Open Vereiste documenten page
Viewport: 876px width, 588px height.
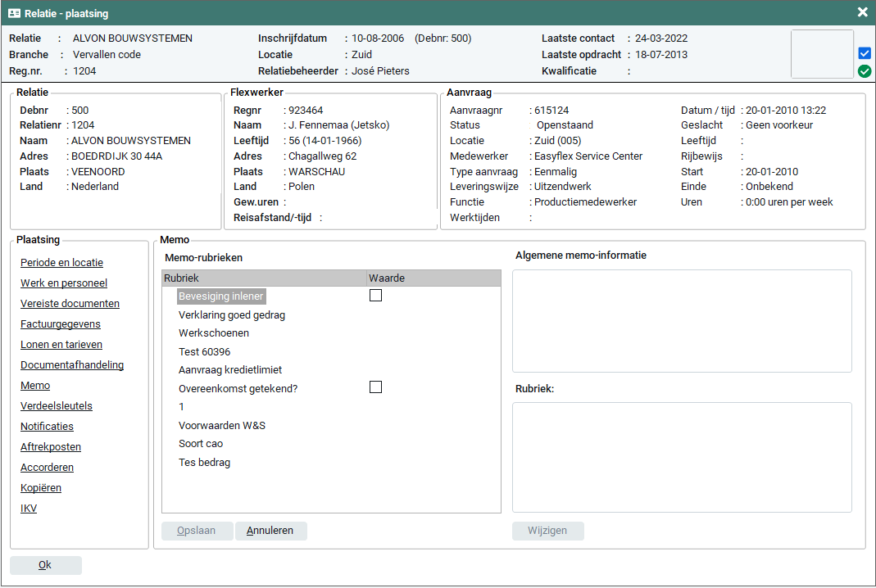[70, 304]
